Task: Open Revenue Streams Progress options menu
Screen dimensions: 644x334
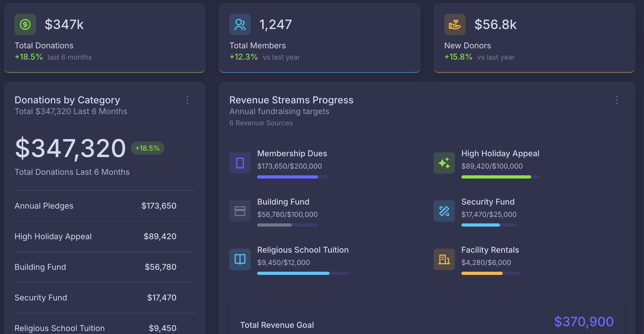Action: pyautogui.click(x=617, y=100)
